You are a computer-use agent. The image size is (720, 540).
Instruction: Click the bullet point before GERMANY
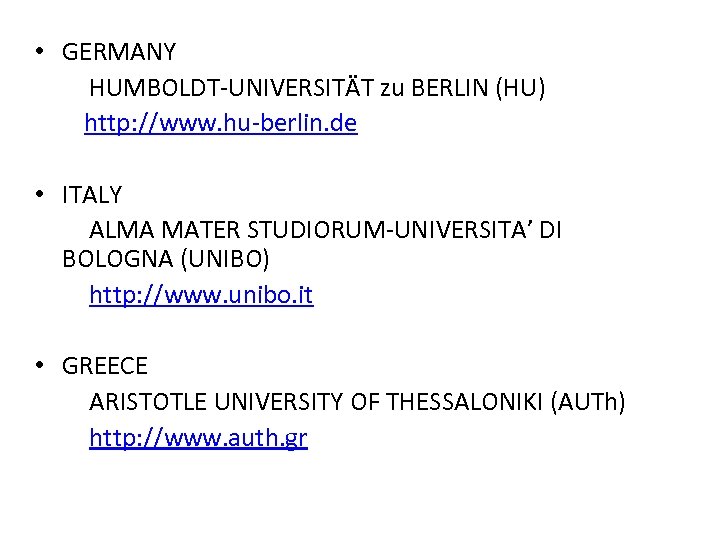click(x=37, y=52)
